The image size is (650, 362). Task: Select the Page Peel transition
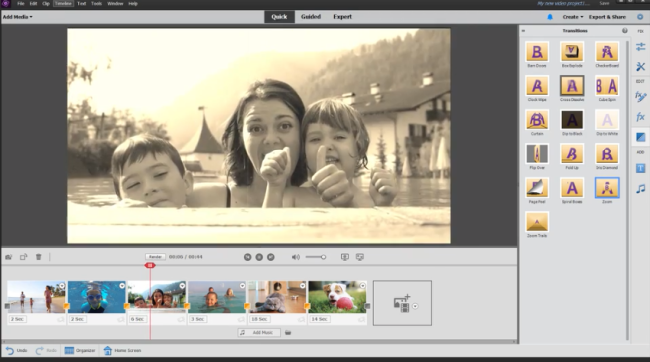[x=537, y=188]
